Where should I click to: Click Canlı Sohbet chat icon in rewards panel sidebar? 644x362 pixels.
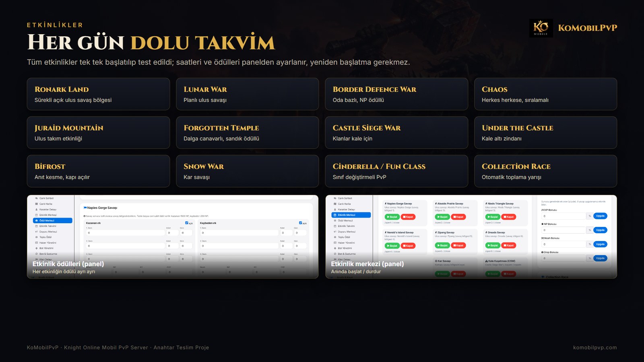pyautogui.click(x=37, y=198)
